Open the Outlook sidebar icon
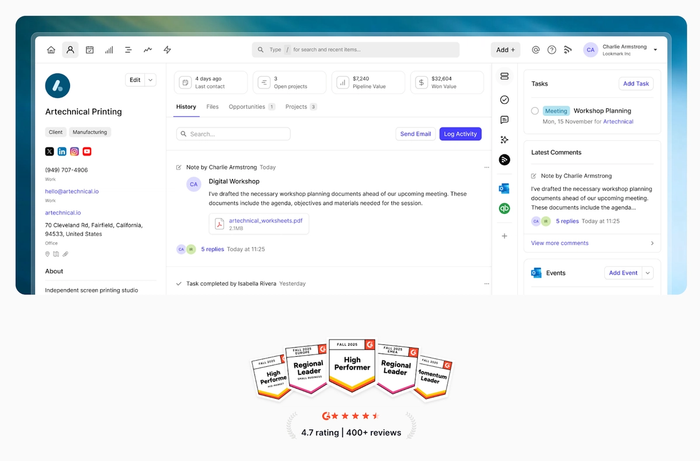This screenshot has height=461, width=700. click(504, 188)
